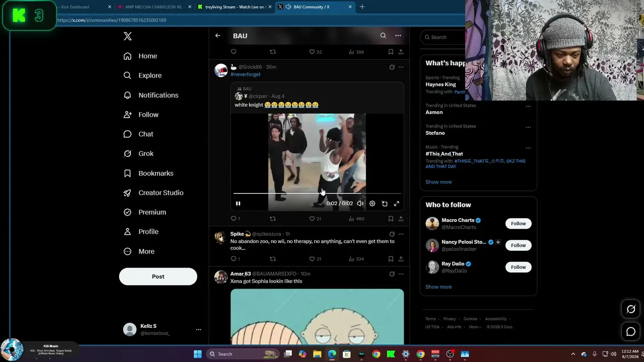
Task: Open the BAU community more options menu
Action: (x=398, y=36)
